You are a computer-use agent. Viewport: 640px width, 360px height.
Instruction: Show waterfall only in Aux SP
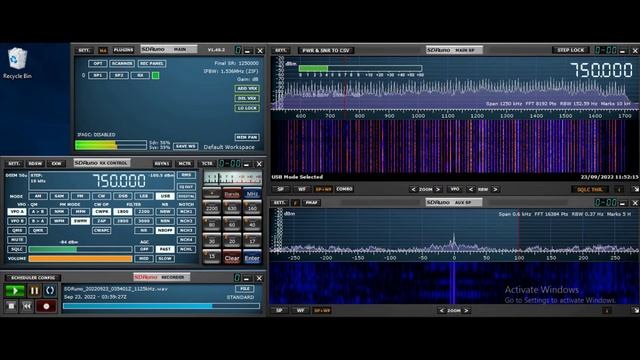click(x=300, y=311)
